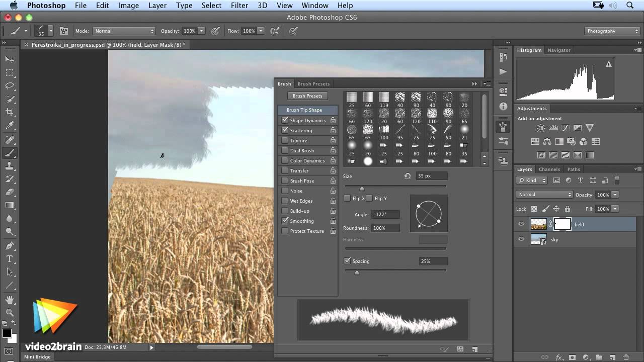Switch to the Channels tab
Screen dimensions: 644x362
[x=549, y=169]
